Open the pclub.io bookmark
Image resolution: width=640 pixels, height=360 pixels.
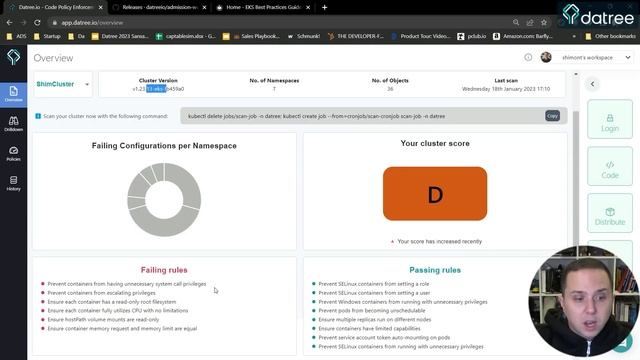point(472,36)
